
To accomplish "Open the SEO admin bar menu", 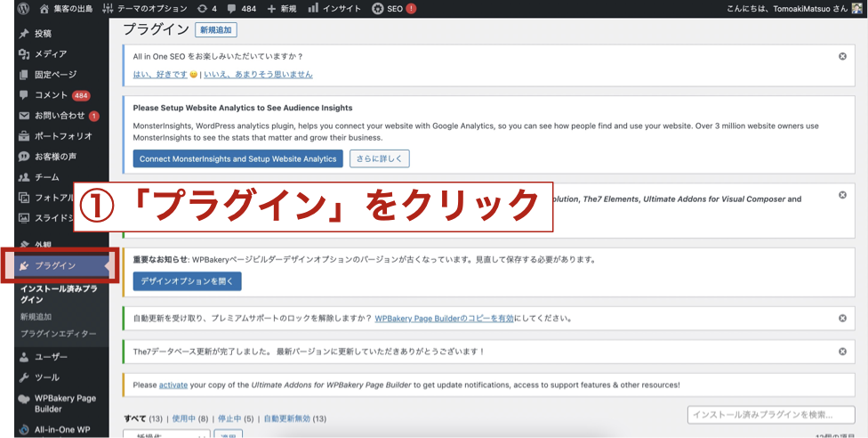I will tap(394, 8).
